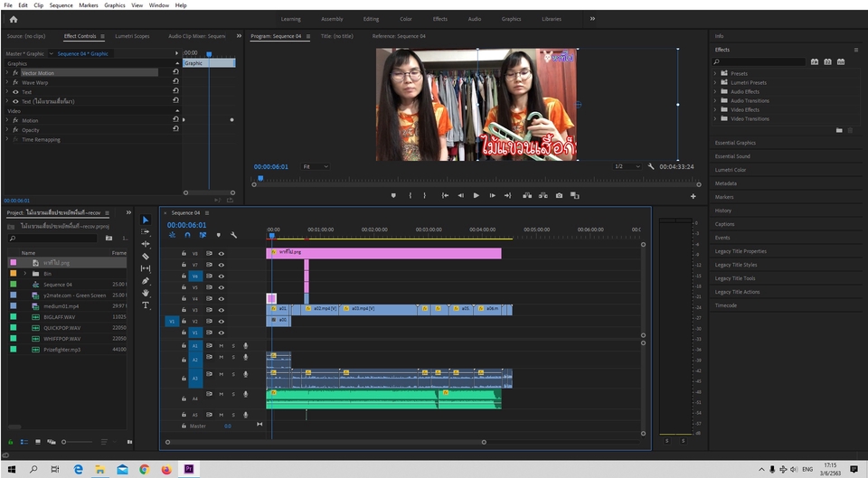
Task: Open the 1/2 playback resolution dropdown
Action: [x=627, y=166]
